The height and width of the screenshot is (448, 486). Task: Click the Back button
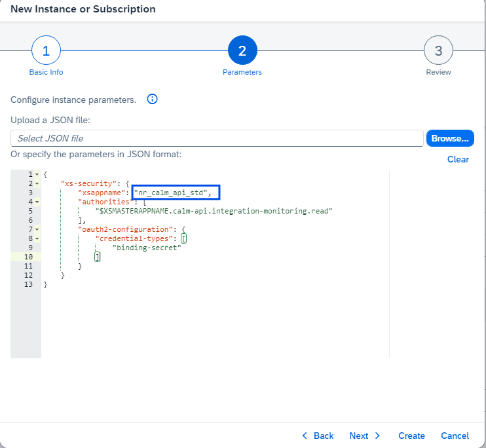pyautogui.click(x=318, y=436)
